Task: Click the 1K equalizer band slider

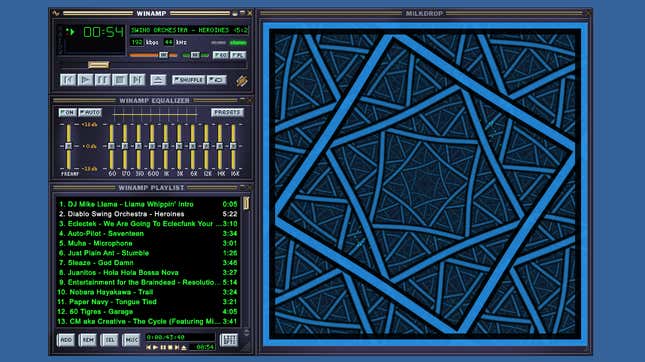Action: 166,146
